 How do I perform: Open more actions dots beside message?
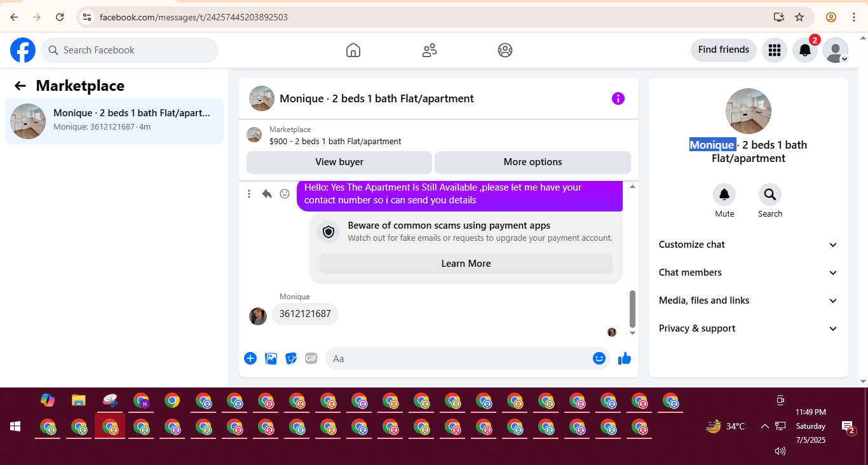tap(249, 194)
